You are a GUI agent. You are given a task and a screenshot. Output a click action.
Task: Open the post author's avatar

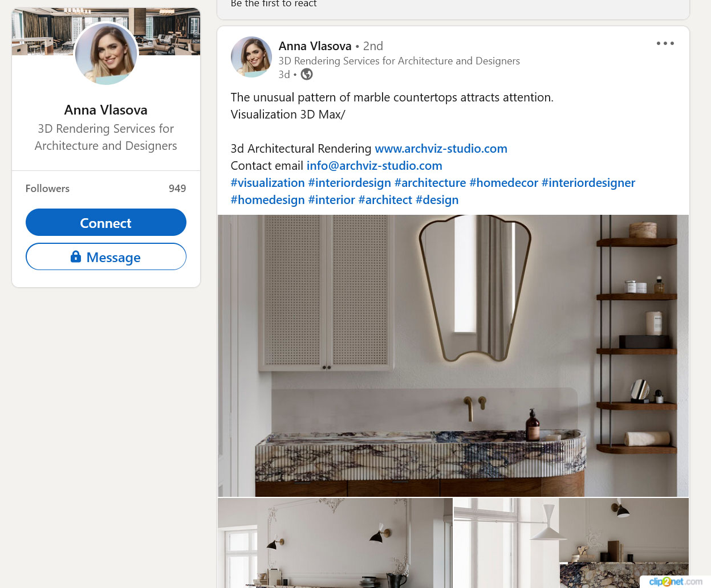(x=251, y=57)
